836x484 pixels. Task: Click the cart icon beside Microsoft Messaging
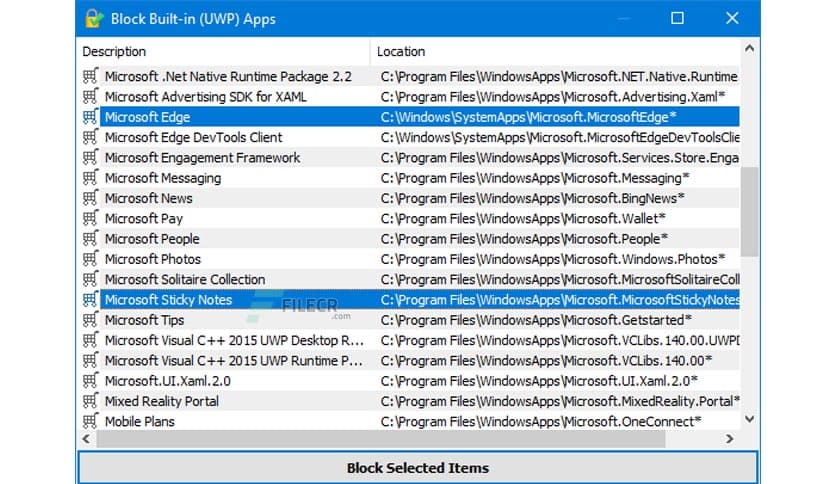pyautogui.click(x=91, y=178)
